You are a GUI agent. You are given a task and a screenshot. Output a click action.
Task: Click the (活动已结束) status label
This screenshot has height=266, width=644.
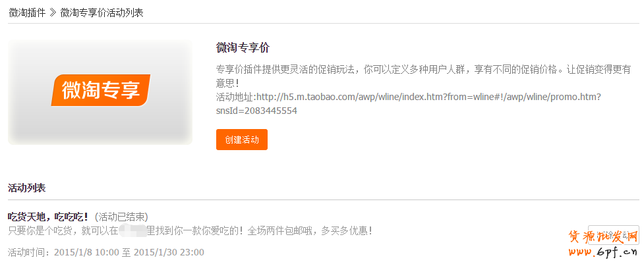click(121, 217)
